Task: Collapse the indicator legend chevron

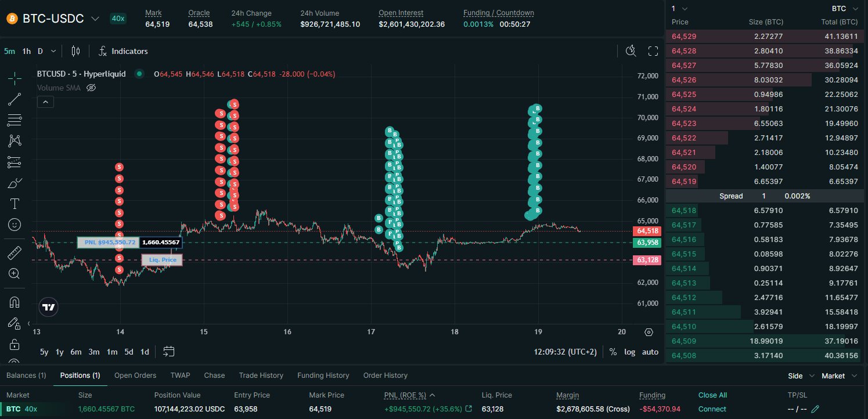Action: pos(45,102)
